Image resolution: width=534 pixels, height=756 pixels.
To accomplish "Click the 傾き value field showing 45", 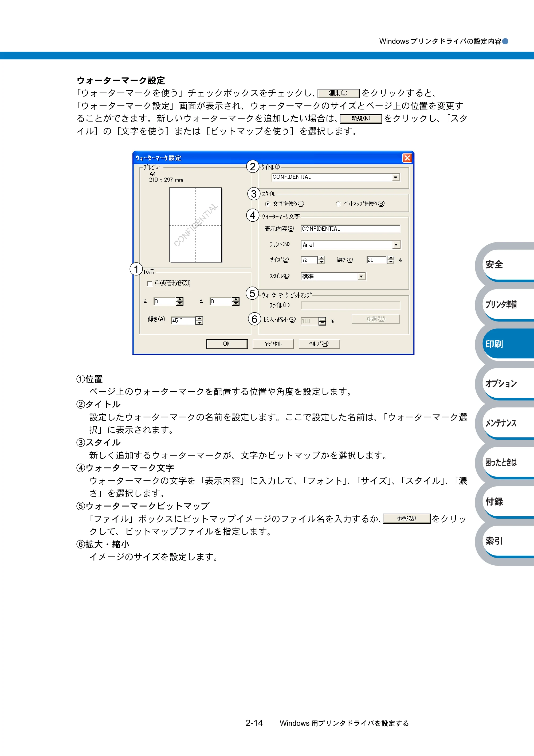I will [183, 321].
